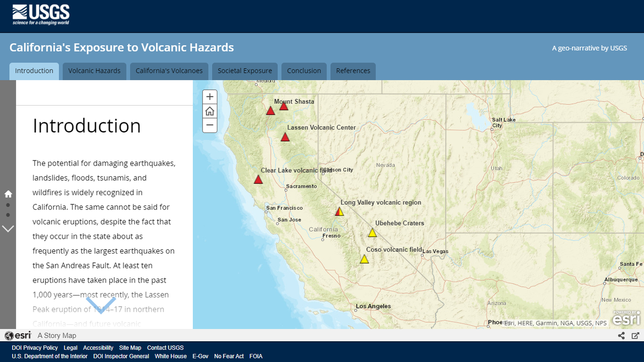
Task: Click the home icon on the left sidebar
Action: (x=8, y=193)
